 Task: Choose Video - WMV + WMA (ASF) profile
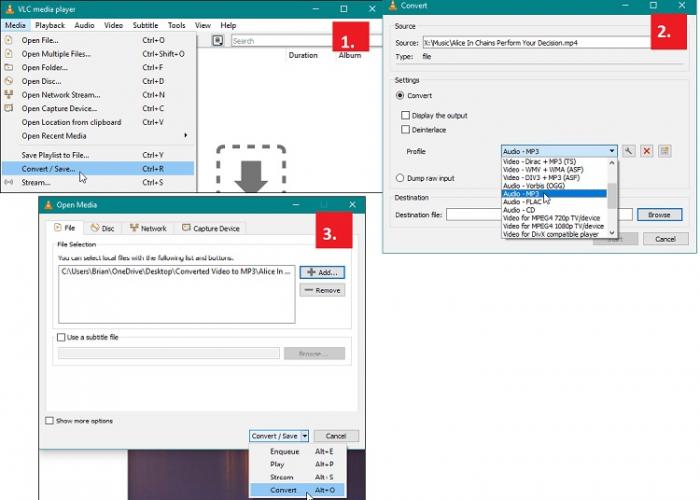coord(554,170)
